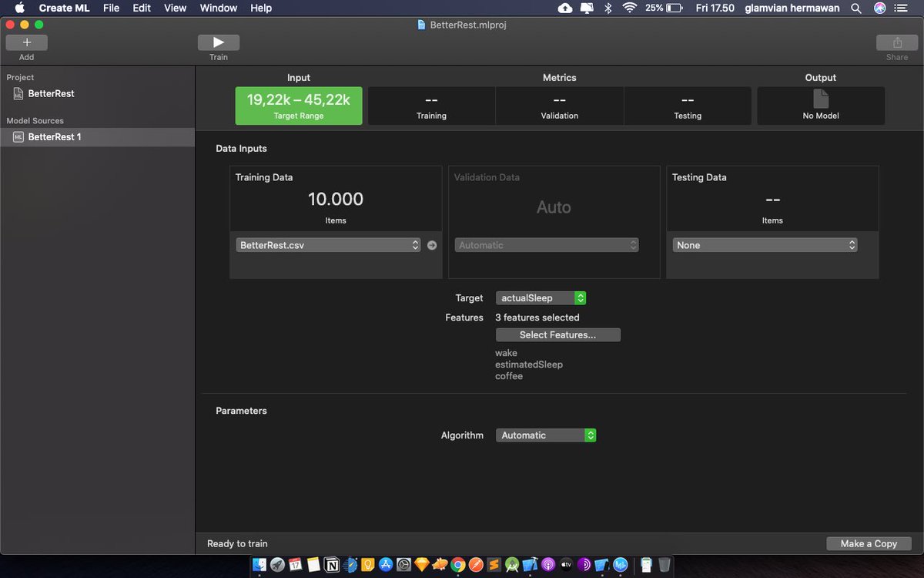Viewport: 924px width, 578px height.
Task: Open Apple TV from the dock
Action: [567, 565]
